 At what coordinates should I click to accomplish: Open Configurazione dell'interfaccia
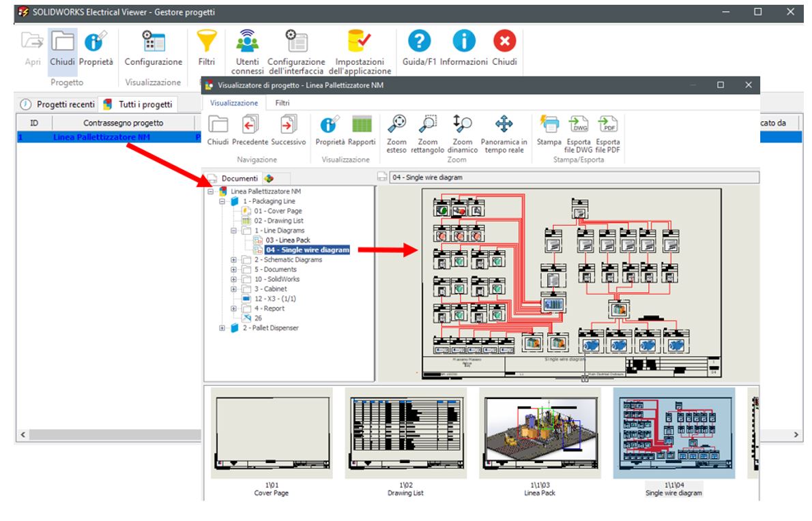tap(296, 52)
